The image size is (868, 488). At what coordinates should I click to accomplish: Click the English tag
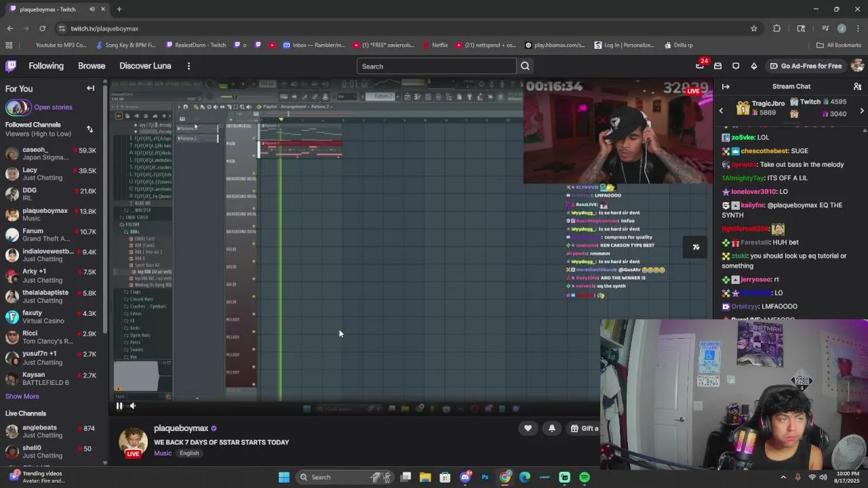(x=189, y=453)
